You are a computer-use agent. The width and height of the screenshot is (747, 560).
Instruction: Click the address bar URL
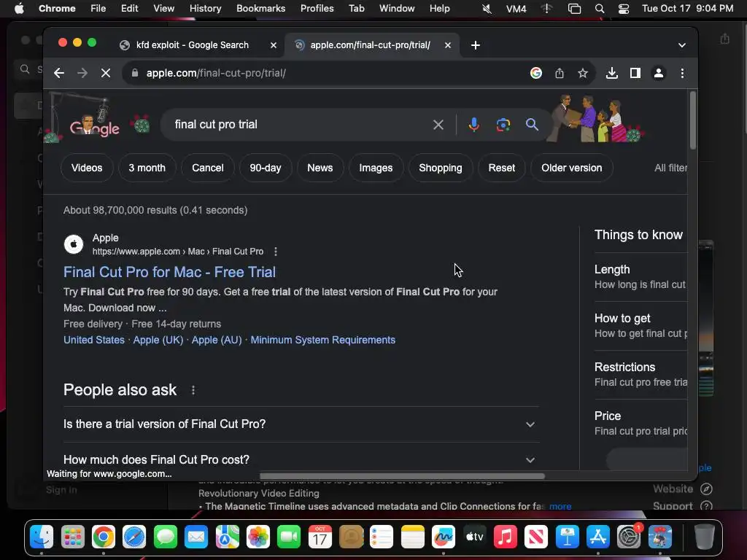click(x=216, y=73)
